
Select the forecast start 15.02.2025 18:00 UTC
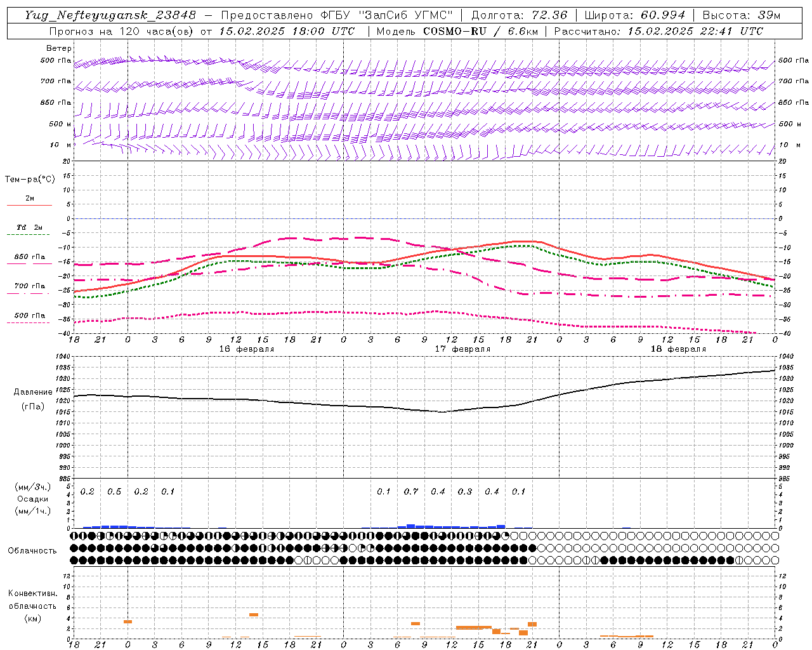click(x=287, y=31)
